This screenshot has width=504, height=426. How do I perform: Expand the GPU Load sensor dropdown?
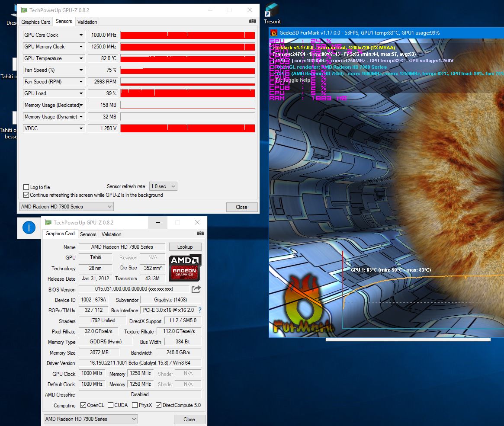81,93
